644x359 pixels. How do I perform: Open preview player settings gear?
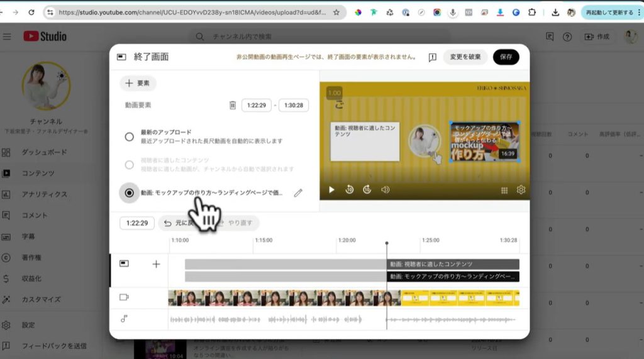pos(521,189)
